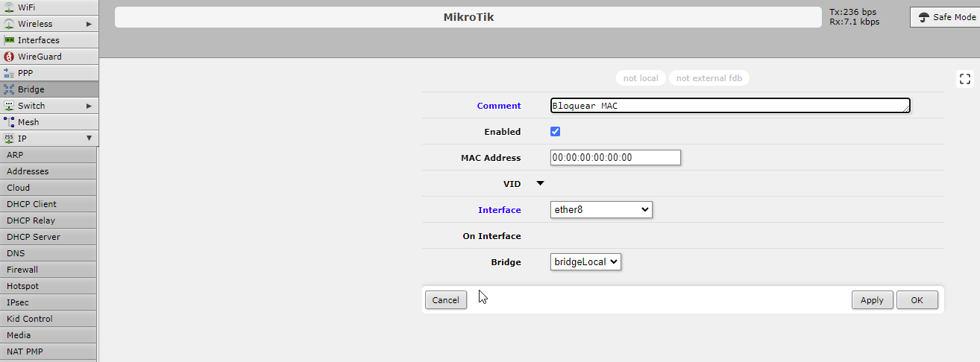Open the Firewall submenu item
This screenshot has width=980, height=362.
[x=22, y=270]
